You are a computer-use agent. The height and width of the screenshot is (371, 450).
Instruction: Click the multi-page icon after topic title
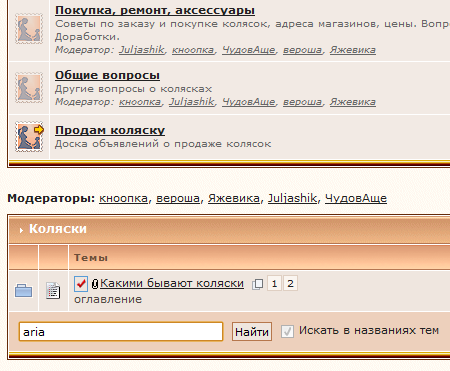[x=257, y=284]
